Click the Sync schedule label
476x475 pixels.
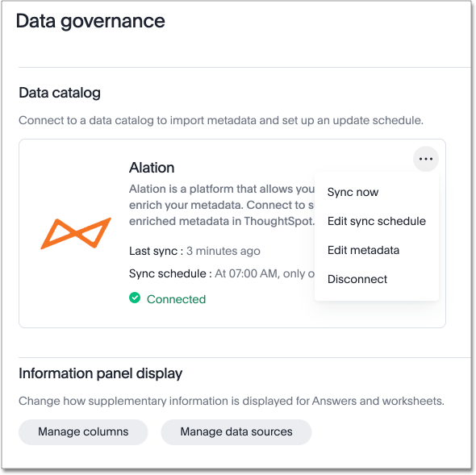coord(170,273)
